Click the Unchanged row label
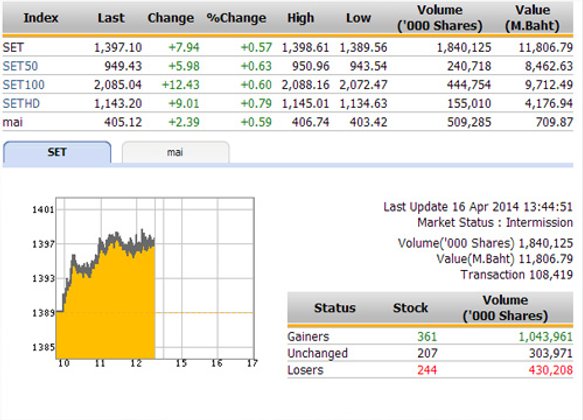 tap(318, 353)
